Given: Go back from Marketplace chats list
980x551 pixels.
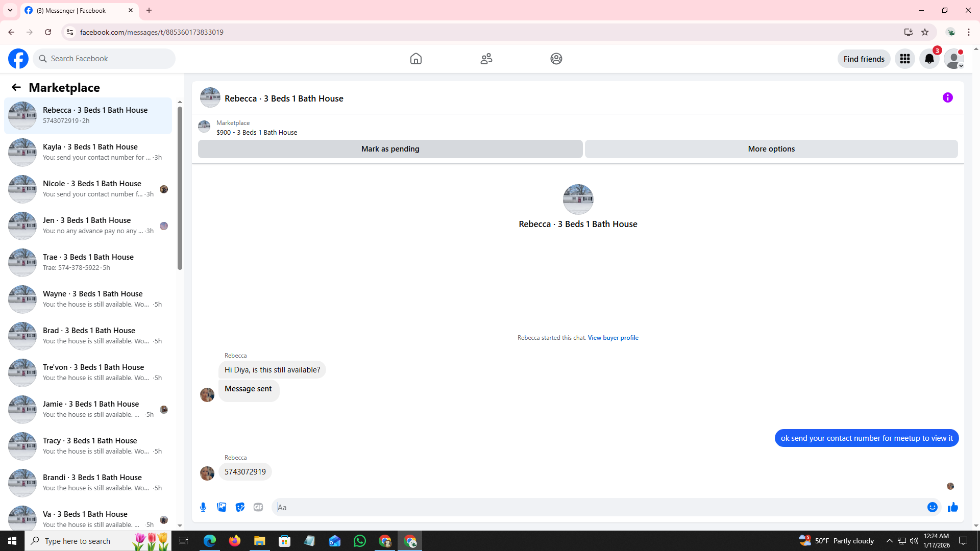Looking at the screenshot, I should [16, 87].
